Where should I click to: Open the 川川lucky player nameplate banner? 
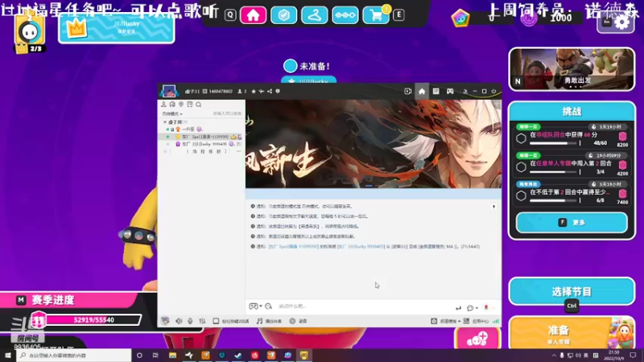[x=117, y=28]
